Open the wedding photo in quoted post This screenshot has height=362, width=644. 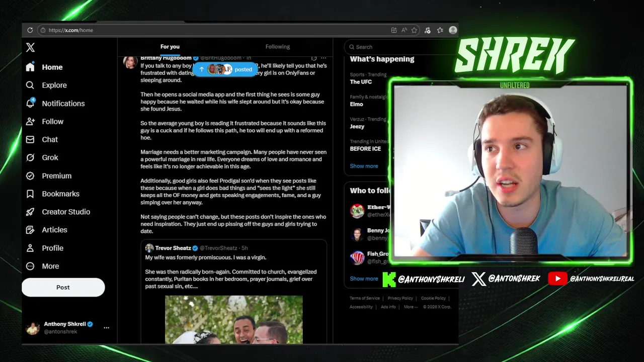pyautogui.click(x=234, y=320)
